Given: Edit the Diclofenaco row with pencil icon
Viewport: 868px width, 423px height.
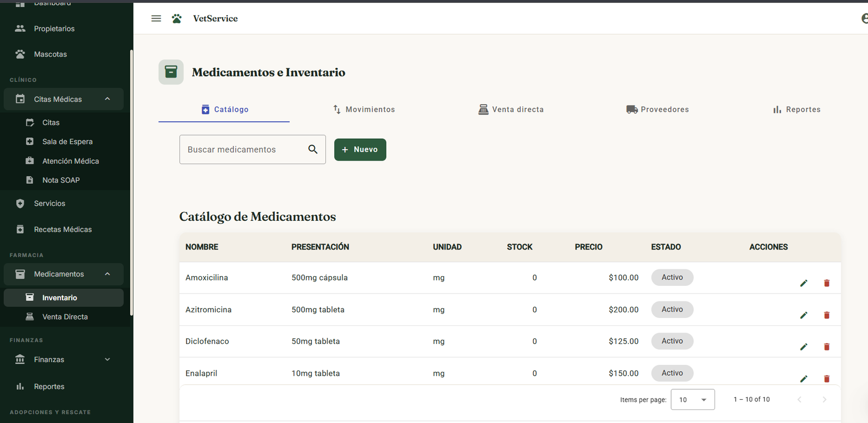Looking at the screenshot, I should pos(804,347).
